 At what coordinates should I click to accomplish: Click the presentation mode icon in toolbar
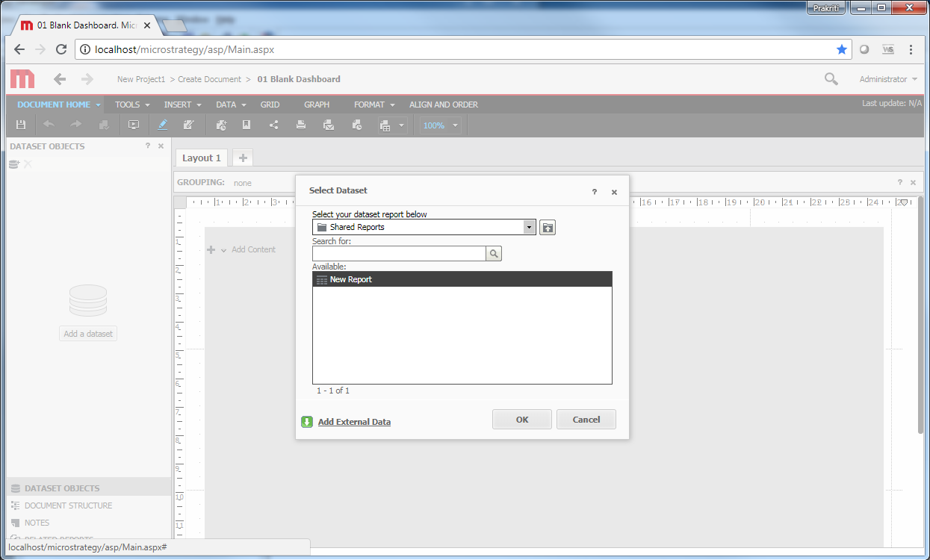pos(134,125)
